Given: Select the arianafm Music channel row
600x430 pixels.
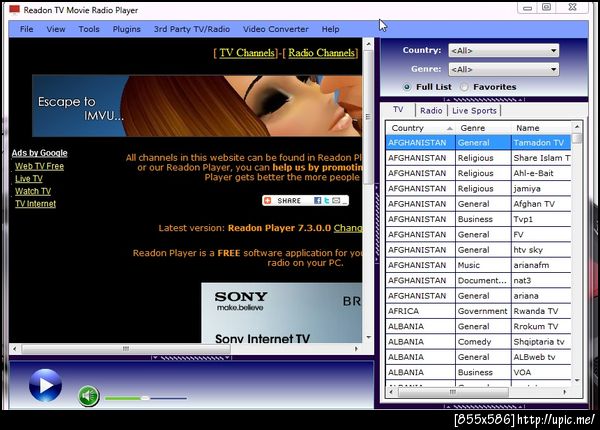Looking at the screenshot, I should (x=478, y=265).
